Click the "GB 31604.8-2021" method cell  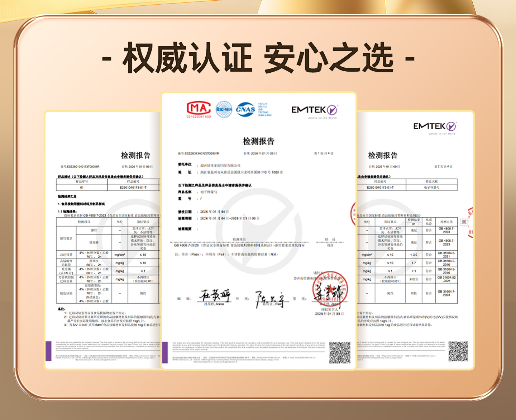446,255
